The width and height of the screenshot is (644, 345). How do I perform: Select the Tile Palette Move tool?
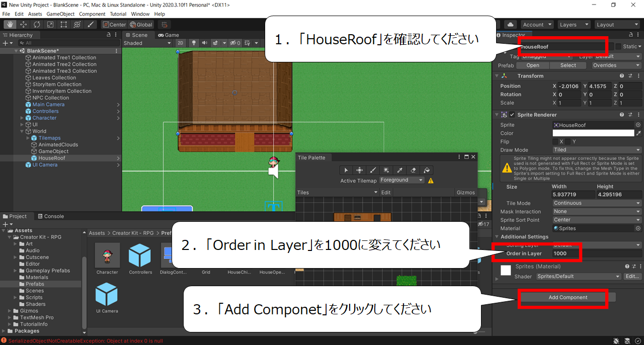coord(360,170)
